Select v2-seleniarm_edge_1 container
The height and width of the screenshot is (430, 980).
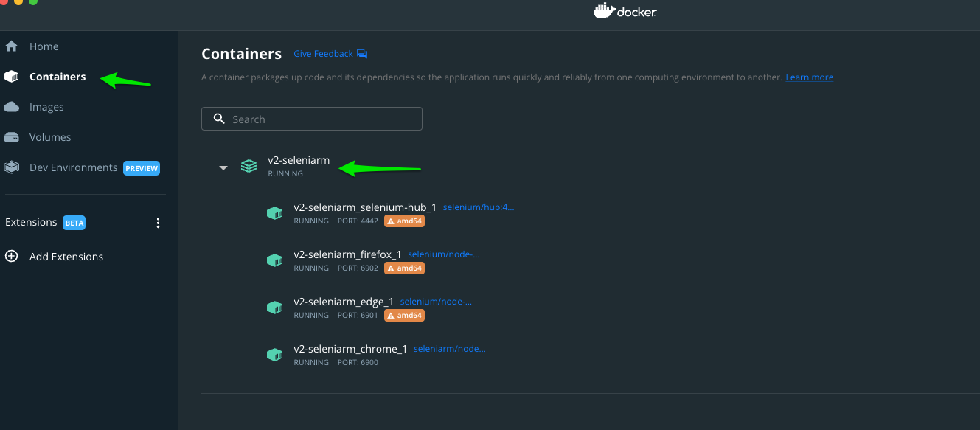[x=344, y=302]
